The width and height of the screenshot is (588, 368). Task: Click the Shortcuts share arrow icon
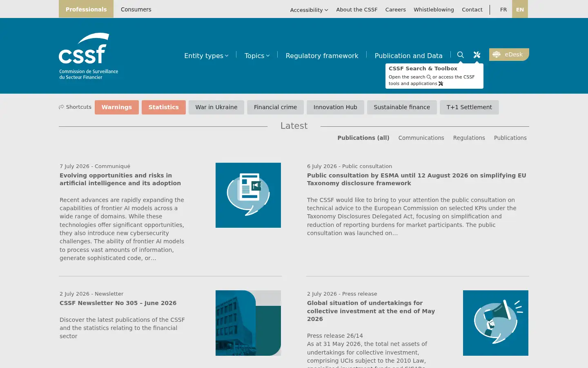[62, 107]
